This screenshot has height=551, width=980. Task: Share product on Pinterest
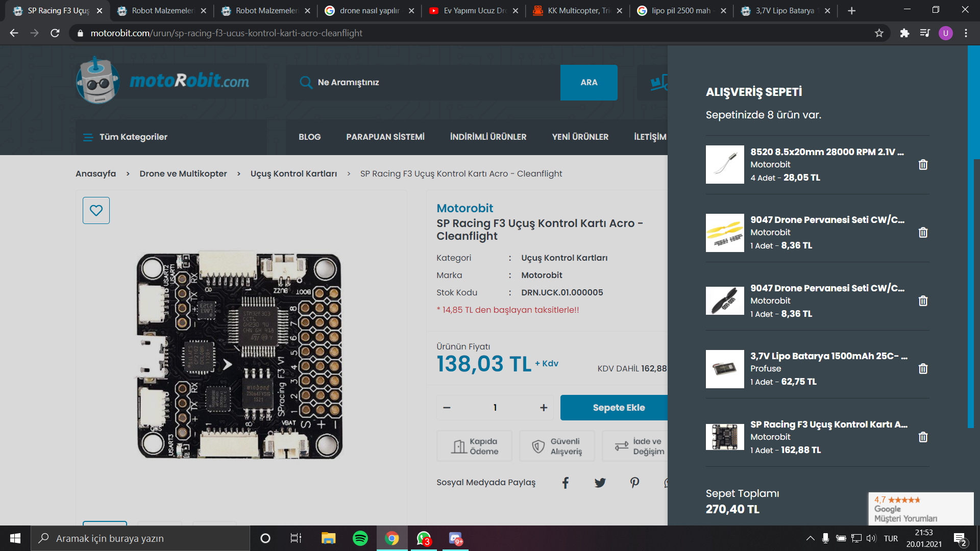[x=634, y=483]
